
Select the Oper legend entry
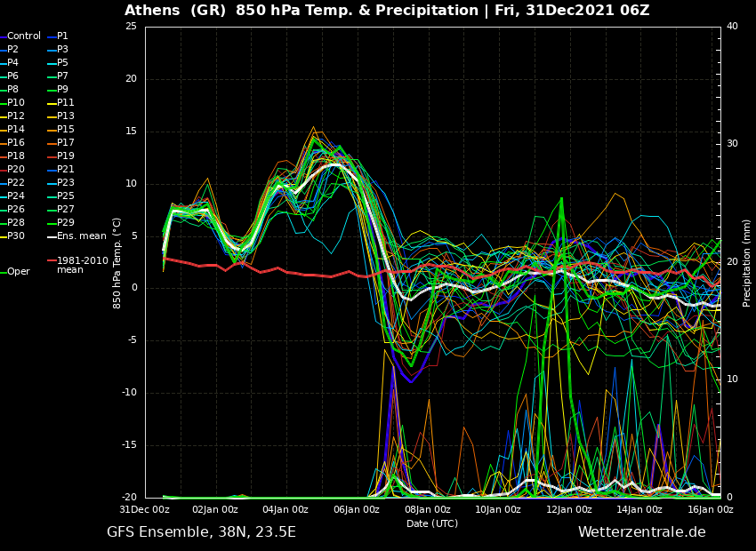coord(18,272)
